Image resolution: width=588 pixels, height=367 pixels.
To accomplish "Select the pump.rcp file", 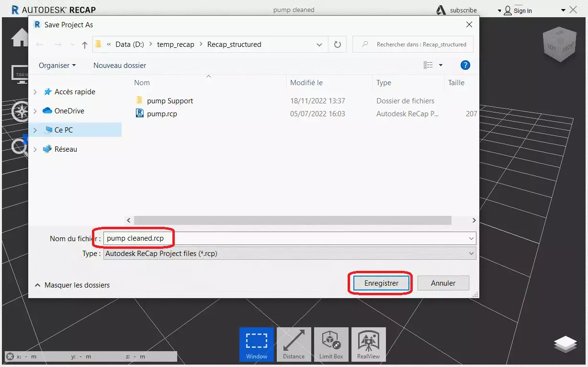I will 162,114.
